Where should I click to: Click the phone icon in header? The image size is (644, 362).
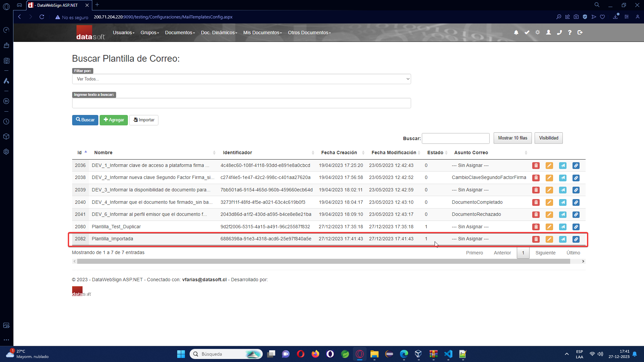(x=559, y=33)
